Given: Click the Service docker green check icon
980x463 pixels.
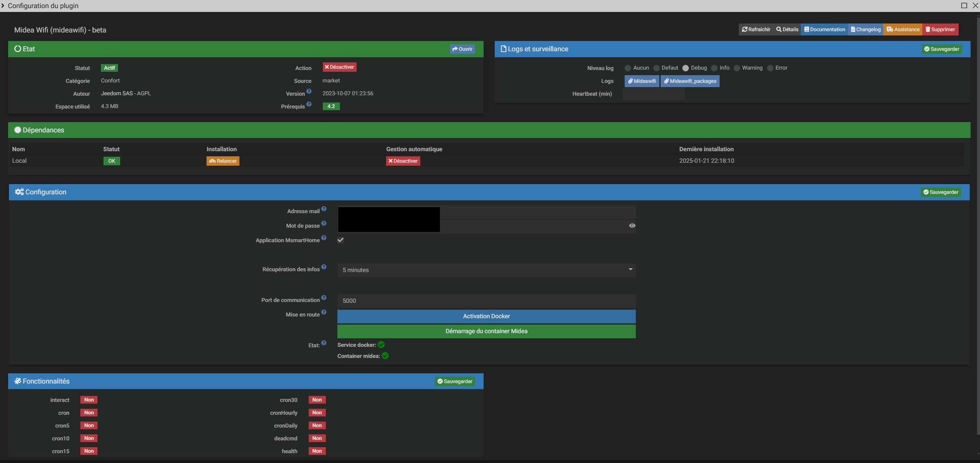Looking at the screenshot, I should [x=381, y=345].
